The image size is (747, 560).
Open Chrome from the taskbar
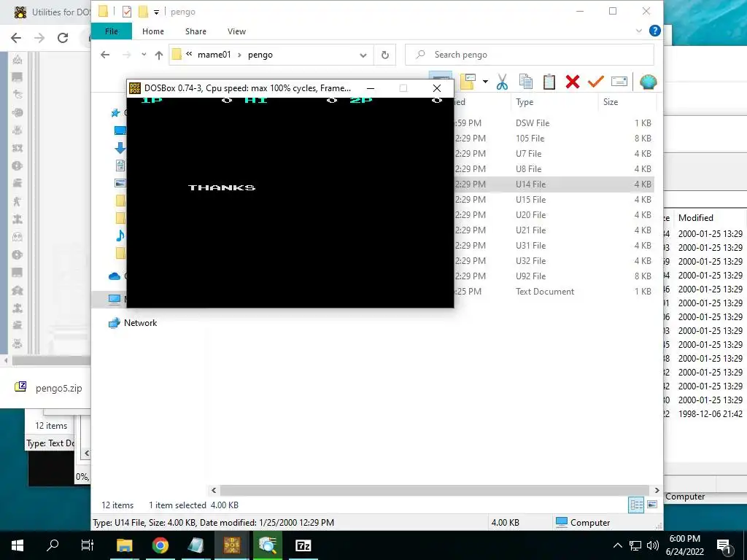160,545
